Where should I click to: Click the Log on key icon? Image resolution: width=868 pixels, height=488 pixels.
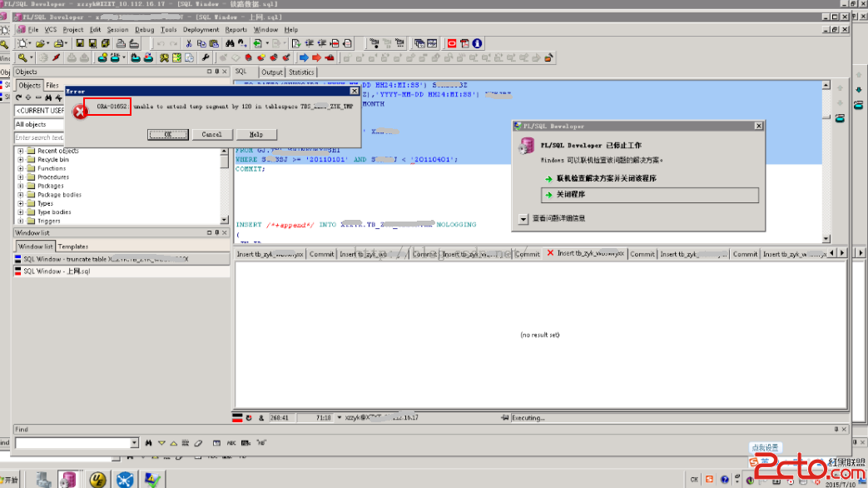tap(22, 57)
